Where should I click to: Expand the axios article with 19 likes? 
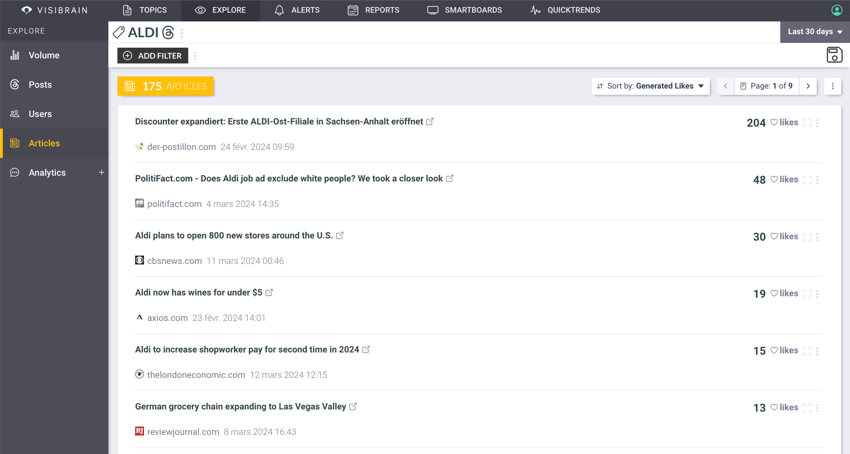(x=807, y=293)
